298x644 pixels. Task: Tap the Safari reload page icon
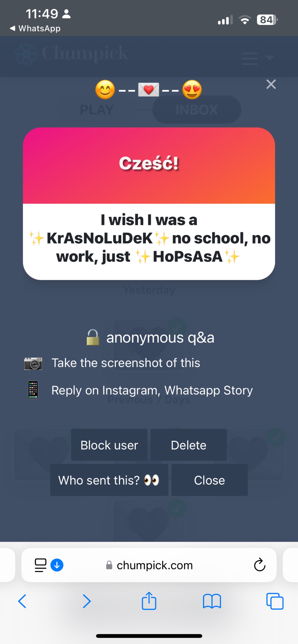click(x=259, y=565)
